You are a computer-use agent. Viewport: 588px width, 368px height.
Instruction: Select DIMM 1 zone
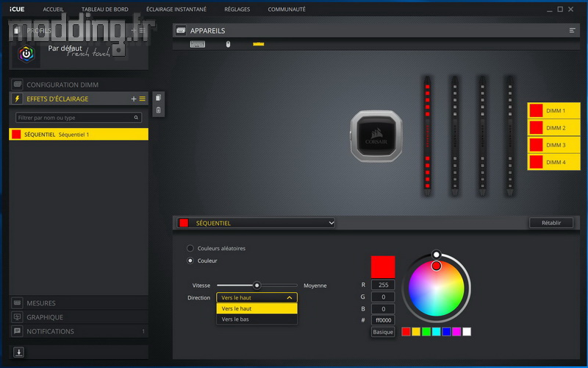[x=554, y=111]
